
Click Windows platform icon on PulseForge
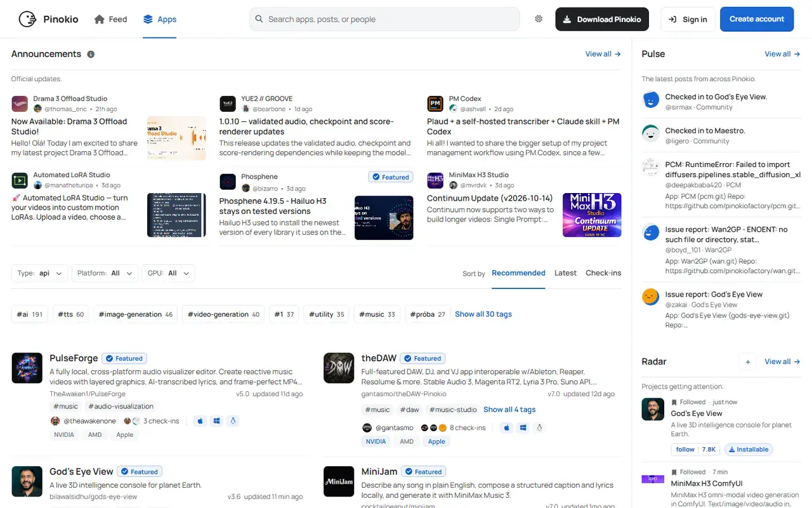coord(217,421)
